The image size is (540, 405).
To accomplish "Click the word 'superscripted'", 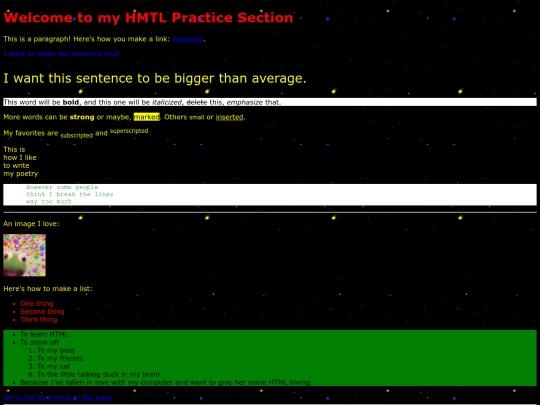I will [129, 131].
